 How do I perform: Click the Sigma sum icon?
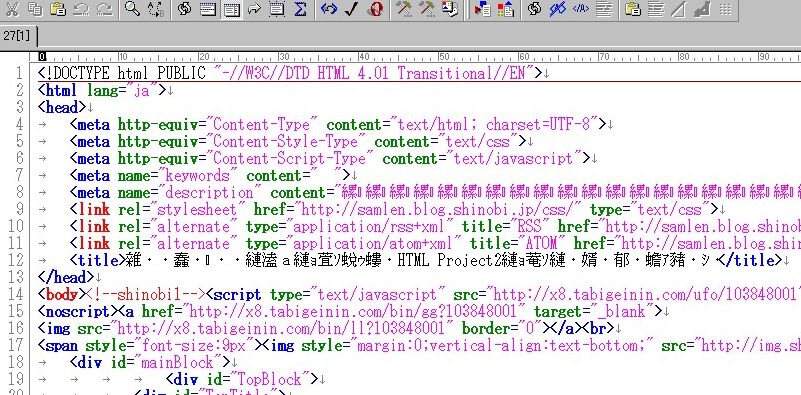click(300, 9)
